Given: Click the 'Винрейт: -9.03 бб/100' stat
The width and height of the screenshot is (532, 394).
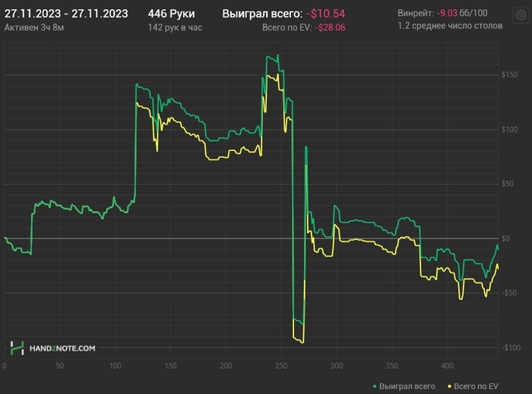Looking at the screenshot, I should click(442, 13).
